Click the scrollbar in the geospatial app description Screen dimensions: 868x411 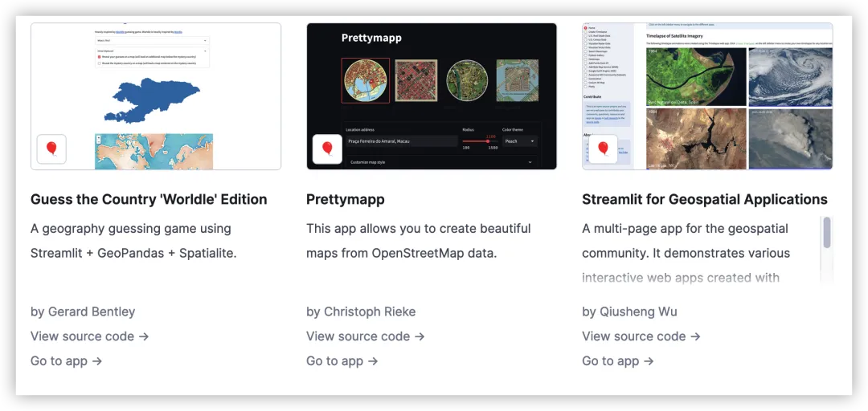(827, 232)
